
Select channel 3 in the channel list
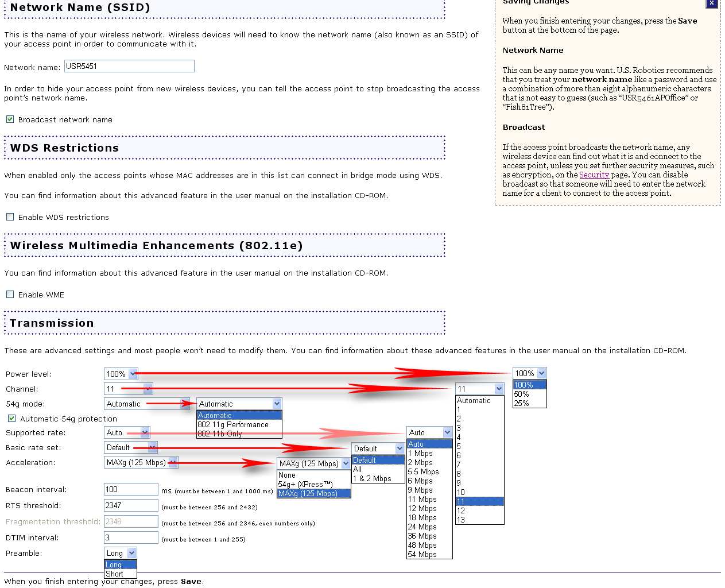480,428
